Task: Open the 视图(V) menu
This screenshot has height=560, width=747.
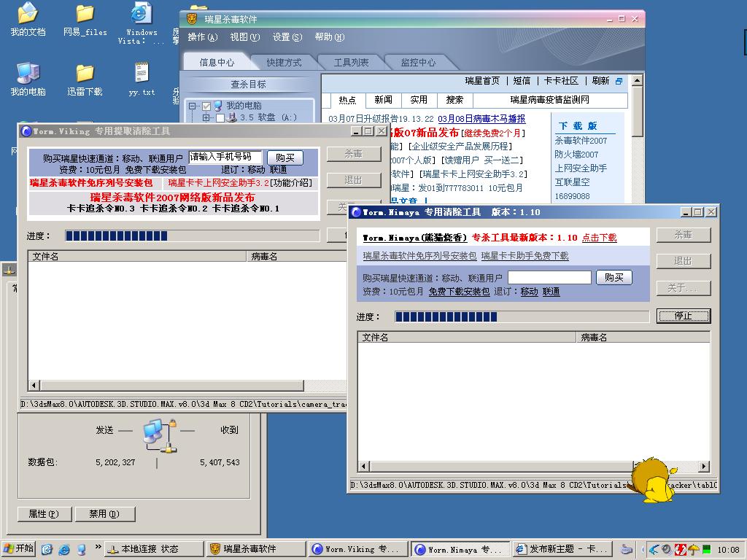Action: pyautogui.click(x=245, y=37)
